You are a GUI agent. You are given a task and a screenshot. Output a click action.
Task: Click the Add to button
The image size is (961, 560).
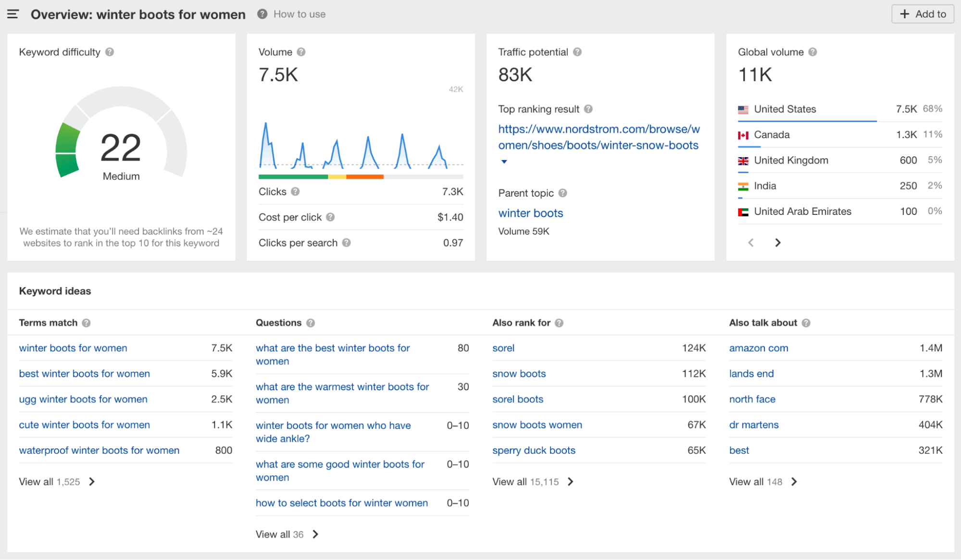pos(923,14)
